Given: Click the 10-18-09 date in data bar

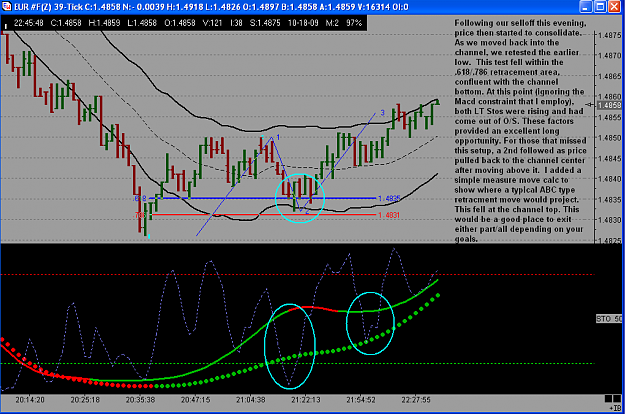Looking at the screenshot, I should click(303, 23).
